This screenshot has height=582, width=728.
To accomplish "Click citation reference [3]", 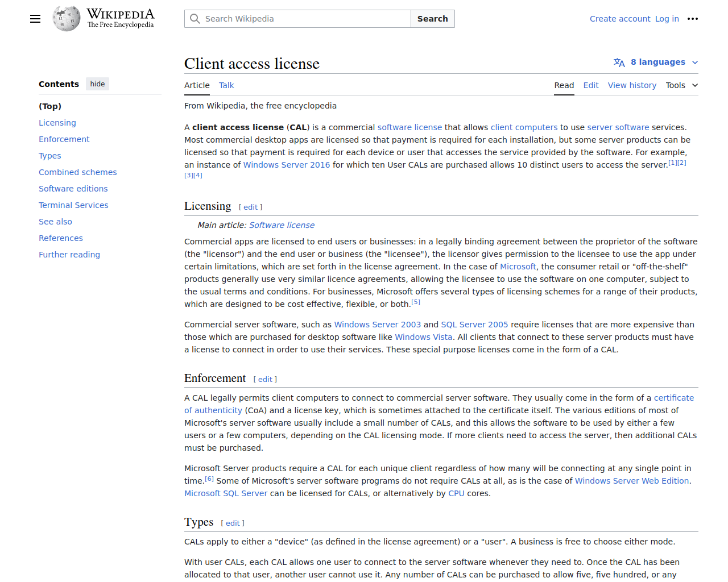I will click(x=189, y=176).
